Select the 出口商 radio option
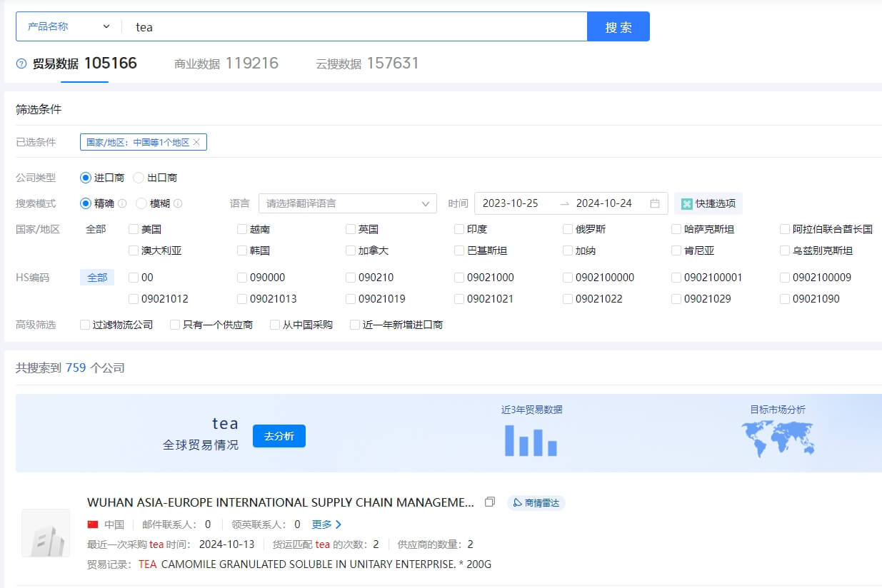Screen dimensions: 882x588 point(139,178)
